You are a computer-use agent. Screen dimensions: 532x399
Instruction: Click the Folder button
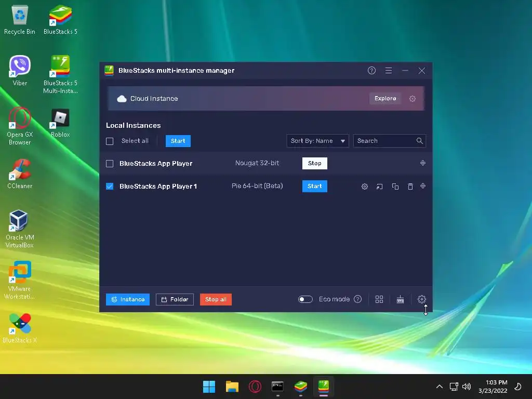(x=175, y=299)
